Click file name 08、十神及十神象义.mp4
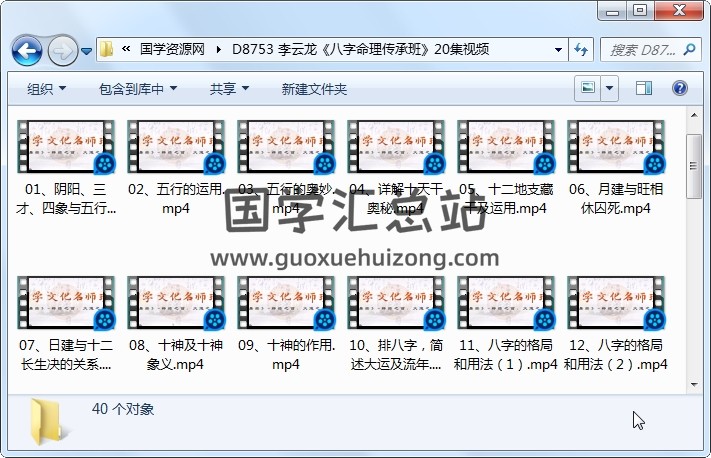The height and width of the screenshot is (458, 711). tap(176, 355)
